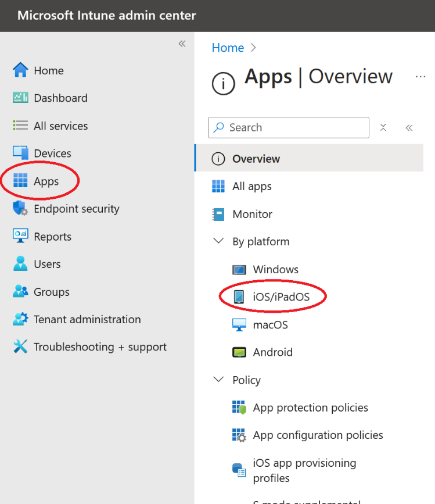Image resolution: width=435 pixels, height=504 pixels.
Task: Open Apps in left sidebar
Action: (x=46, y=181)
